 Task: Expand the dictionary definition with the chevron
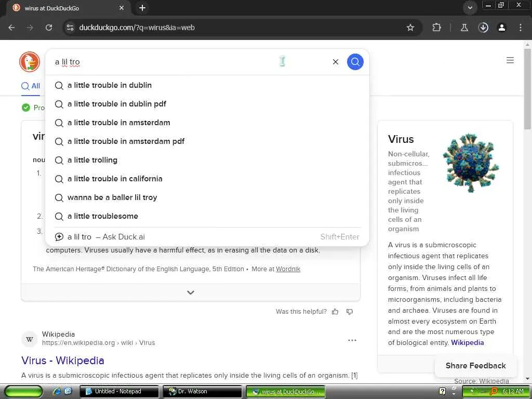[x=191, y=292]
